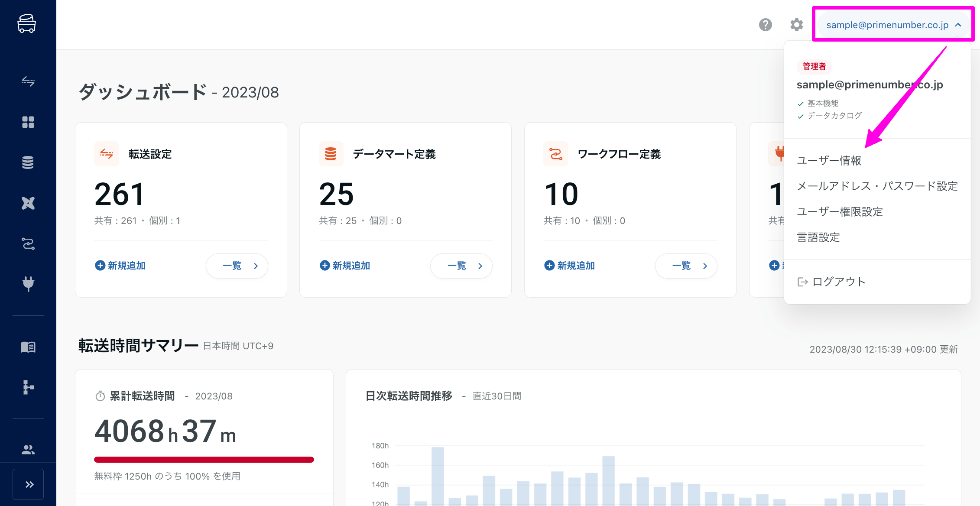Click the データマート定義 card icon
Image resolution: width=980 pixels, height=506 pixels.
pos(331,154)
